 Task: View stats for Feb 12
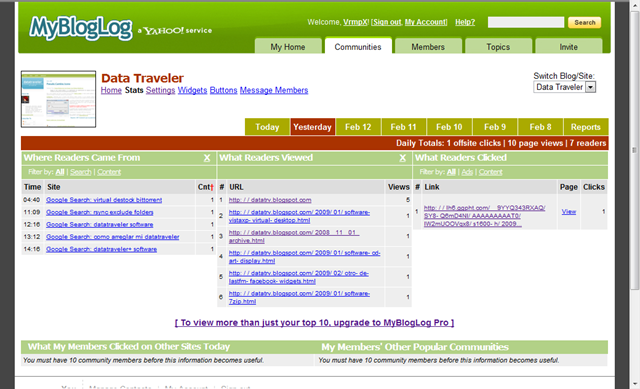click(x=358, y=127)
